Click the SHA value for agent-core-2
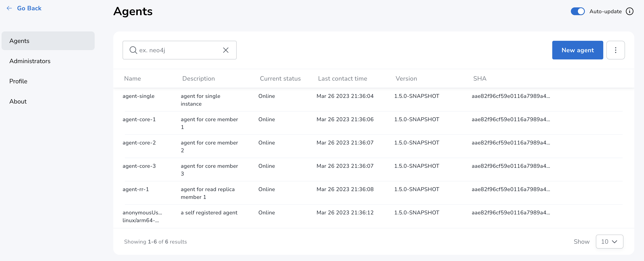Screen dimensions: 644x261 [511, 143]
